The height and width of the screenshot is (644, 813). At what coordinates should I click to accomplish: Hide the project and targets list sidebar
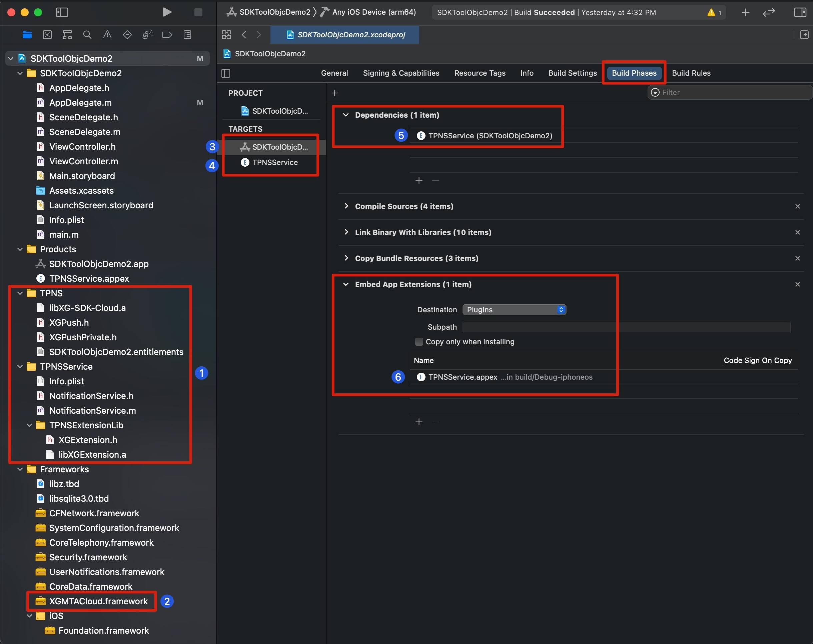tap(226, 73)
